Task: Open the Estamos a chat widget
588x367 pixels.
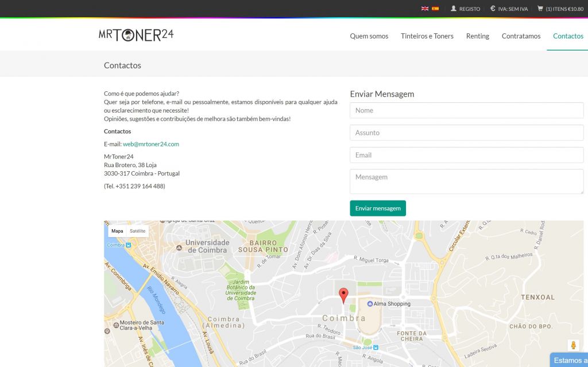Action: (568, 360)
